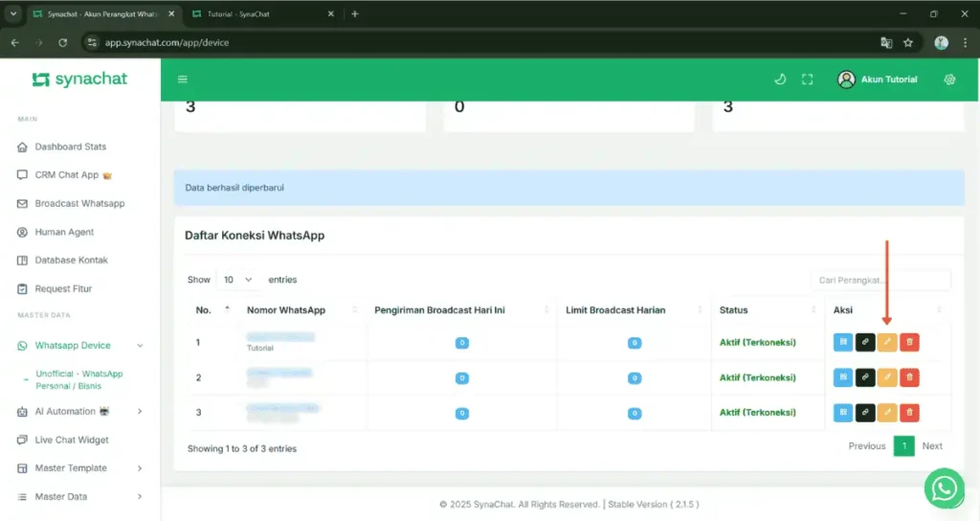This screenshot has height=521, width=980.
Task: Go to Broadcast Whatsapp page
Action: click(79, 203)
